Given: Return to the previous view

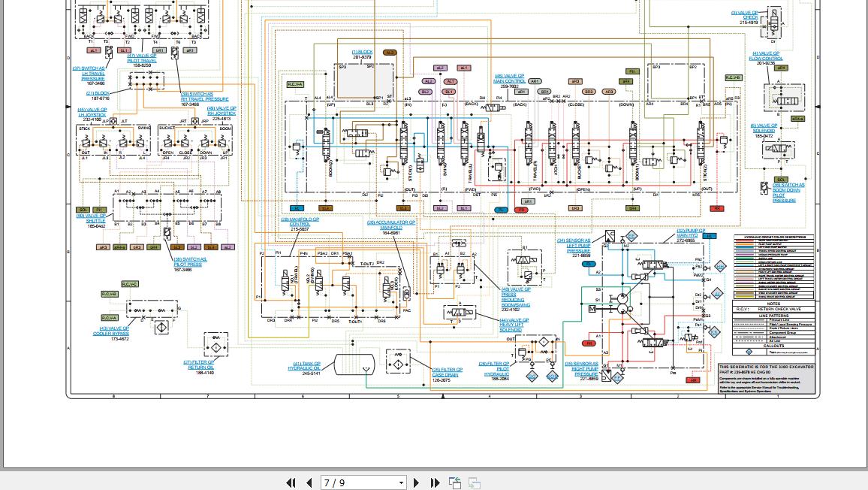Looking at the screenshot, I should coord(455,483).
